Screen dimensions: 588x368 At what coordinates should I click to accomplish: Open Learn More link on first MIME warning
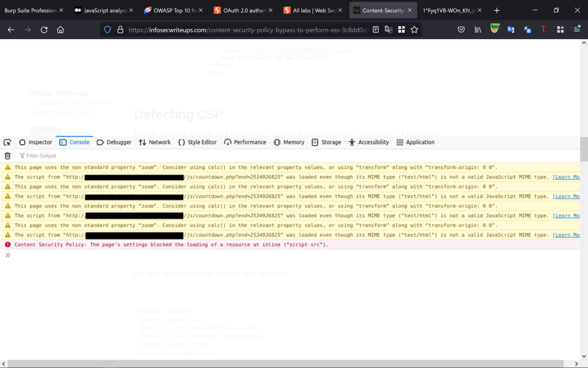(x=566, y=177)
